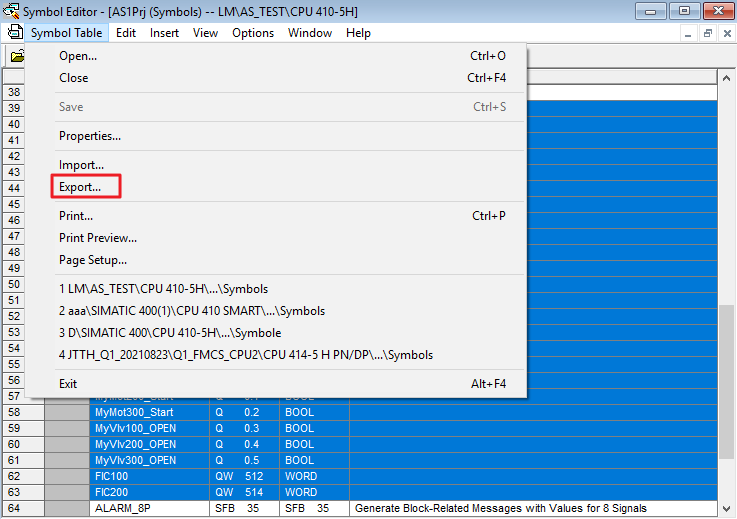Click the FIC200 symbol cell

(x=149, y=492)
